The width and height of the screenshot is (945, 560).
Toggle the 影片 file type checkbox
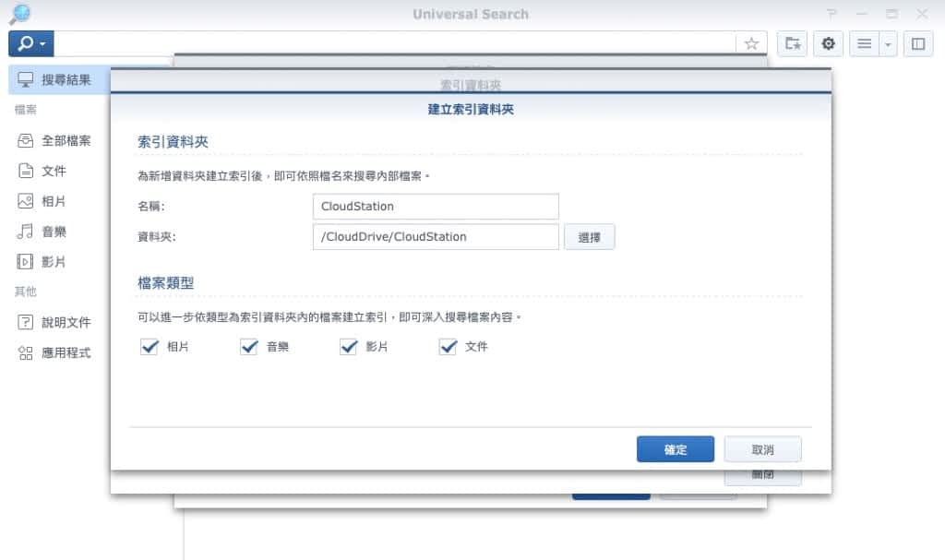[348, 347]
